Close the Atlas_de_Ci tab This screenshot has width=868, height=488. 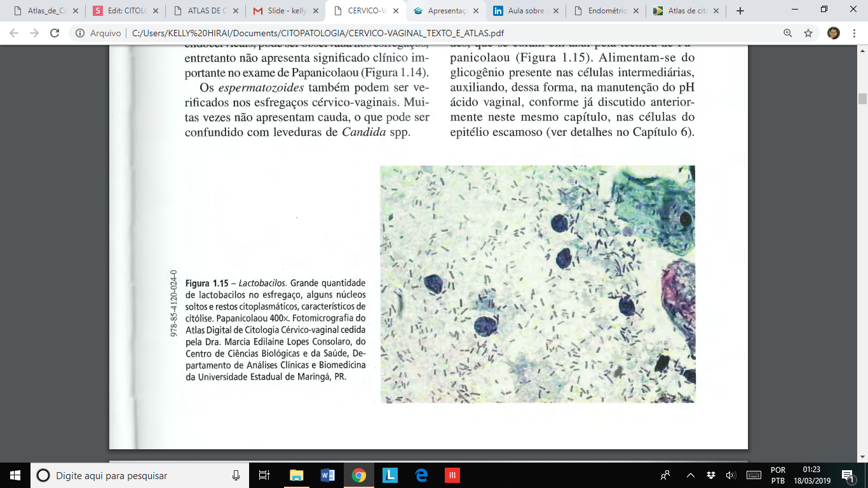tap(76, 11)
